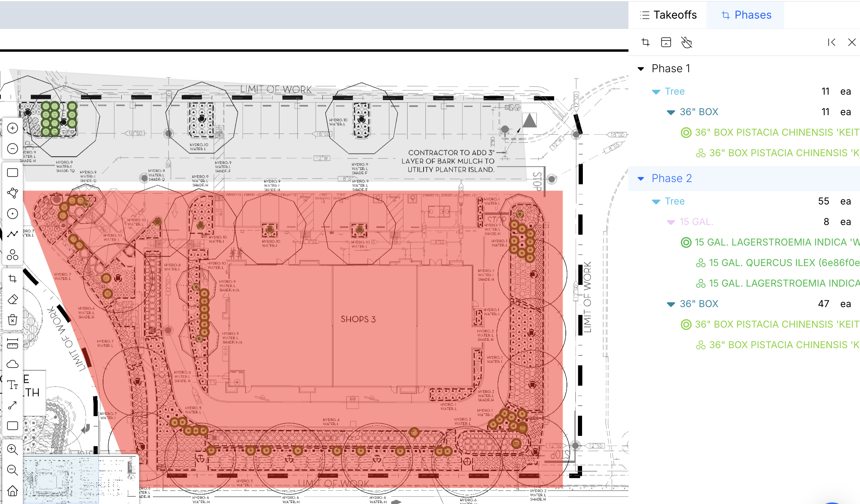Open the text annotation tool
The image size is (860, 504).
[x=13, y=385]
